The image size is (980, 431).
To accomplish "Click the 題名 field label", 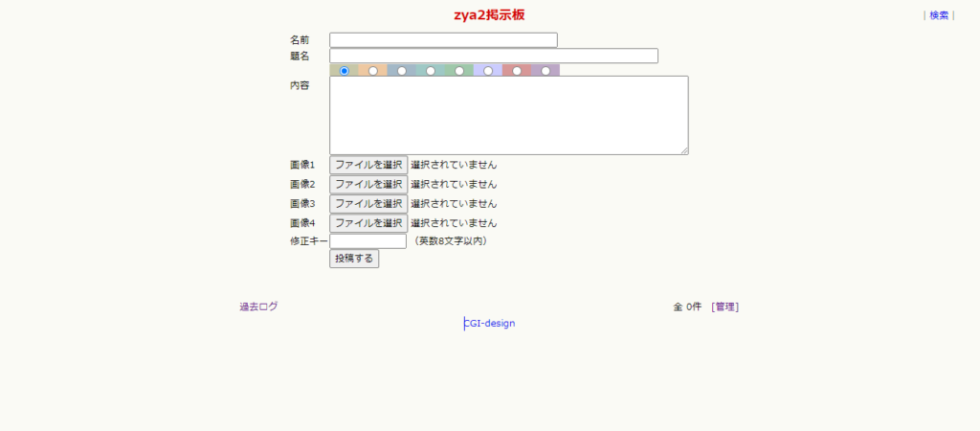I will [x=300, y=57].
